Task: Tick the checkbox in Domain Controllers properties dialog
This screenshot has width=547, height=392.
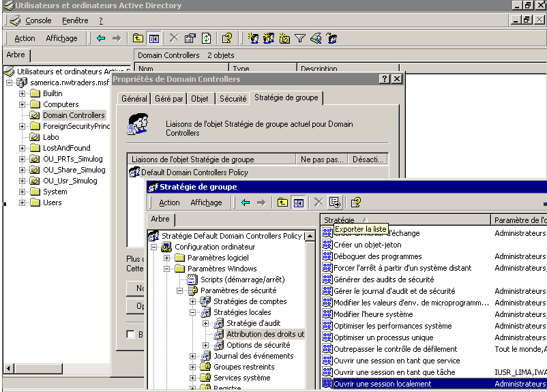Action: tap(130, 334)
